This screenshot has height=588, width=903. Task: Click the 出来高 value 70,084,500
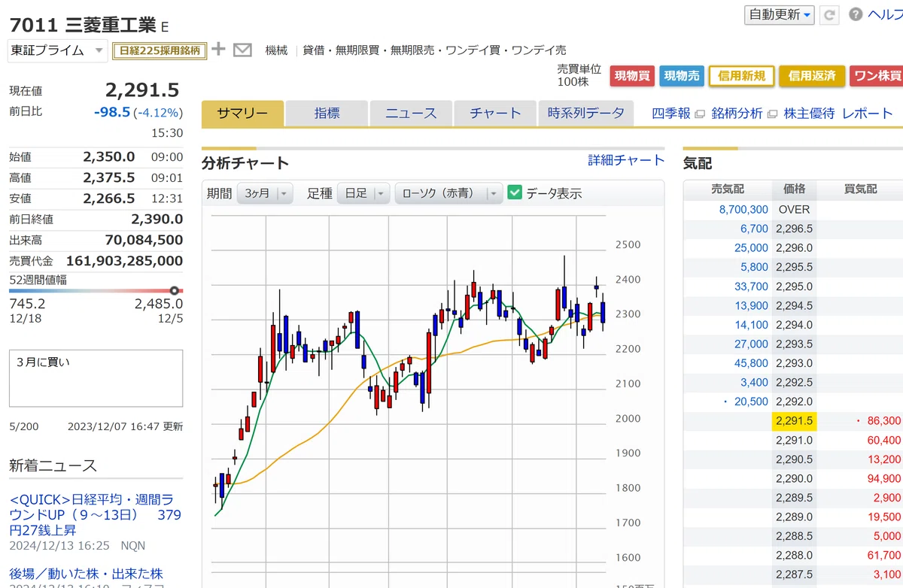pyautogui.click(x=144, y=240)
